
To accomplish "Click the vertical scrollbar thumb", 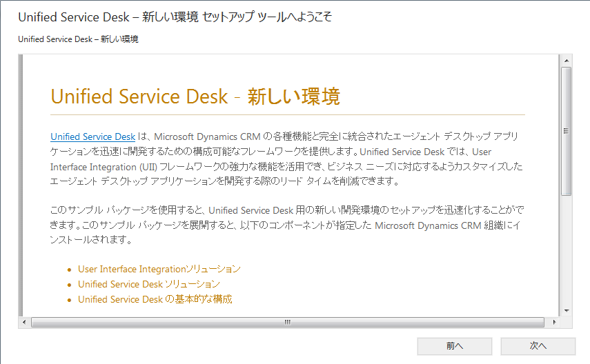I will (567, 131).
